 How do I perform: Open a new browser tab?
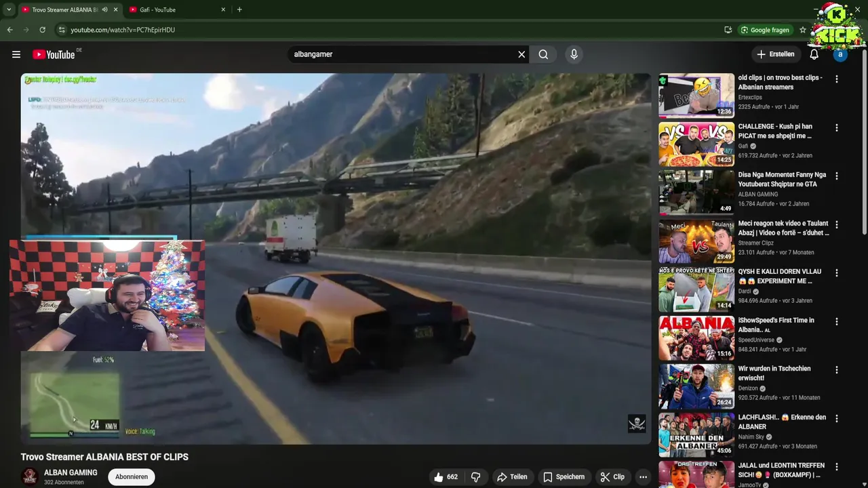pyautogui.click(x=239, y=9)
